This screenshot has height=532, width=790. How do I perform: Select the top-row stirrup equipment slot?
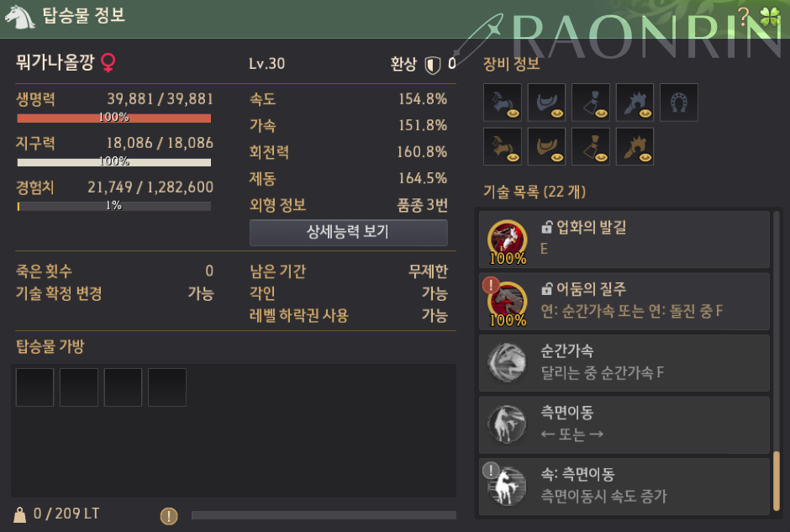591,103
